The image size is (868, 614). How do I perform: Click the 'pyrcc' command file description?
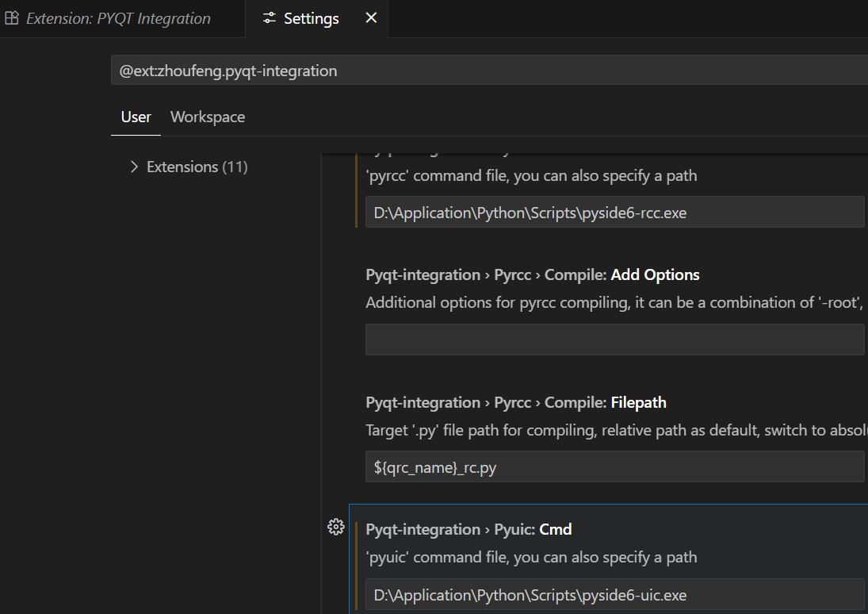tap(531, 175)
